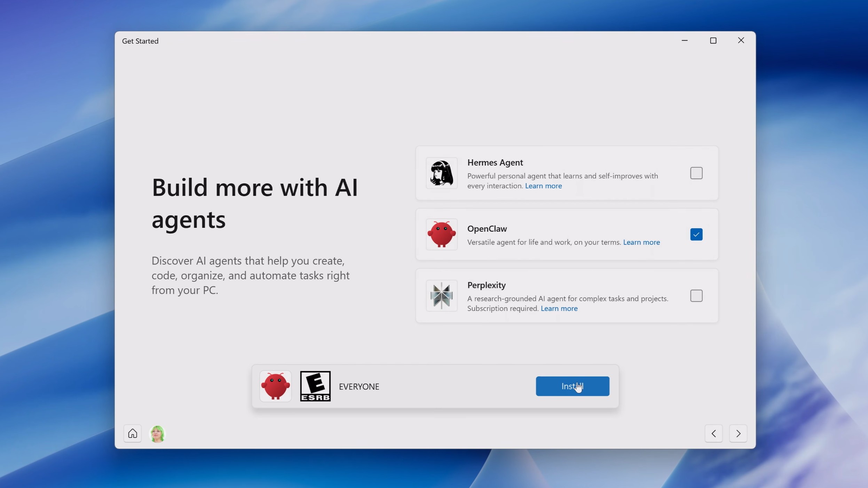
Task: Click the Install button
Action: (573, 386)
